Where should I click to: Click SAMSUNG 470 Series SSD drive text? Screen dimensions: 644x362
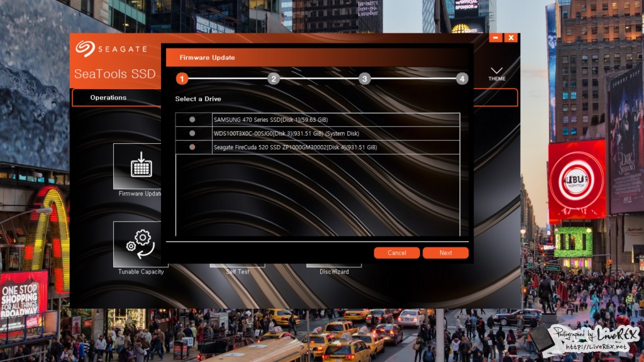[x=270, y=120]
